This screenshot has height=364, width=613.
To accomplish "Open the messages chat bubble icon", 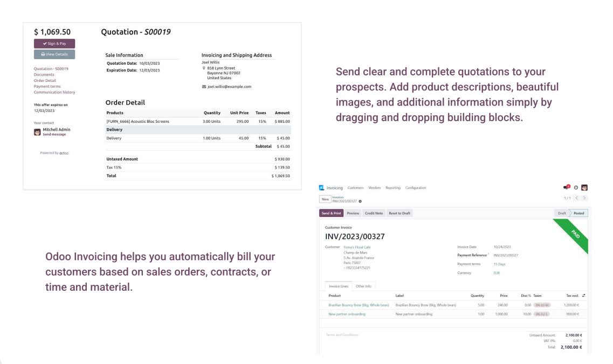I will tap(567, 187).
